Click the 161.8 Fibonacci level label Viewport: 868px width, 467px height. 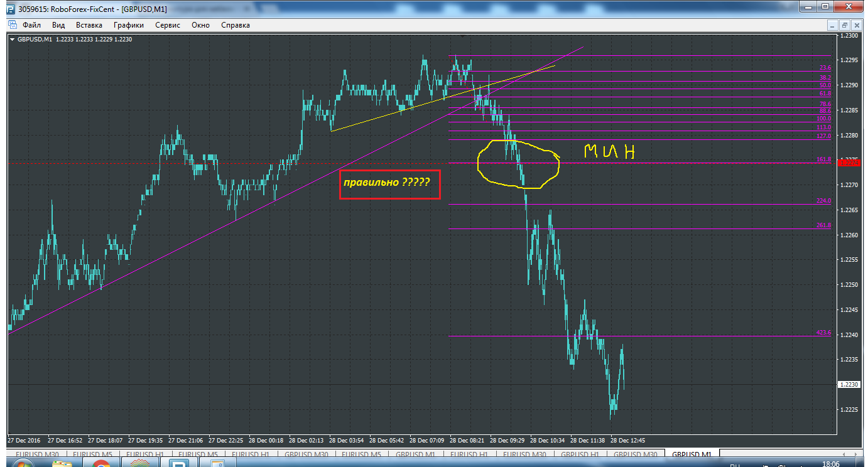click(x=824, y=159)
